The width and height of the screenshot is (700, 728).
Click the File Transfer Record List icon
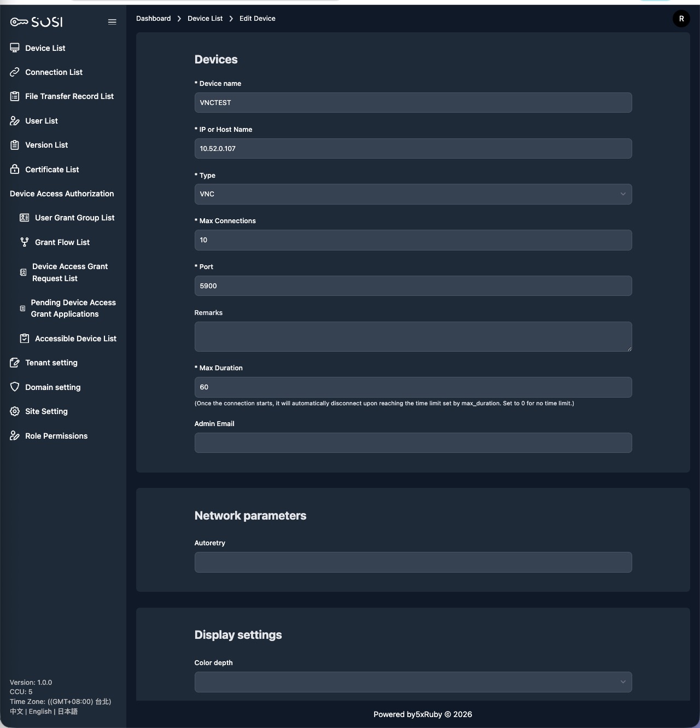tap(15, 96)
